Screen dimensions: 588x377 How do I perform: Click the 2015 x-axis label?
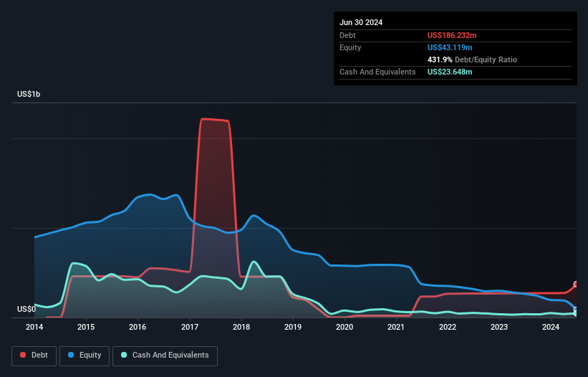click(86, 327)
